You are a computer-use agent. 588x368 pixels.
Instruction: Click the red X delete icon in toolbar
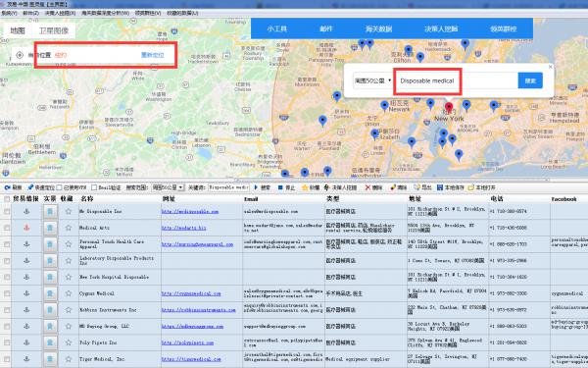coord(367,187)
